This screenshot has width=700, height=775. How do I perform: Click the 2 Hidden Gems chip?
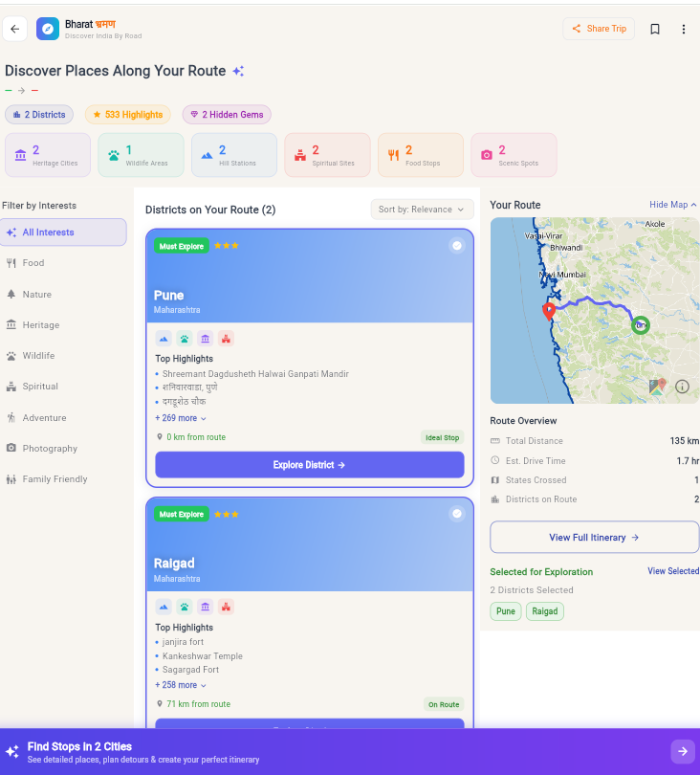pyautogui.click(x=227, y=115)
